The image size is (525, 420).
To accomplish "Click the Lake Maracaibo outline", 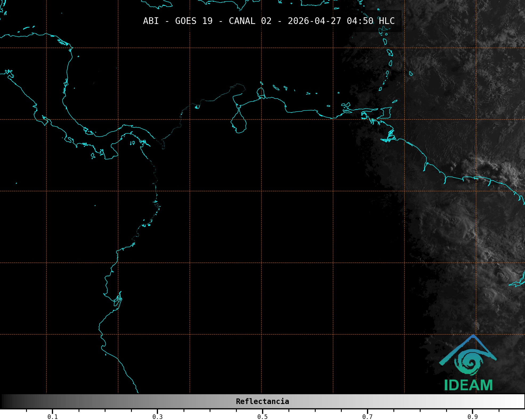I will pyautogui.click(x=239, y=121).
